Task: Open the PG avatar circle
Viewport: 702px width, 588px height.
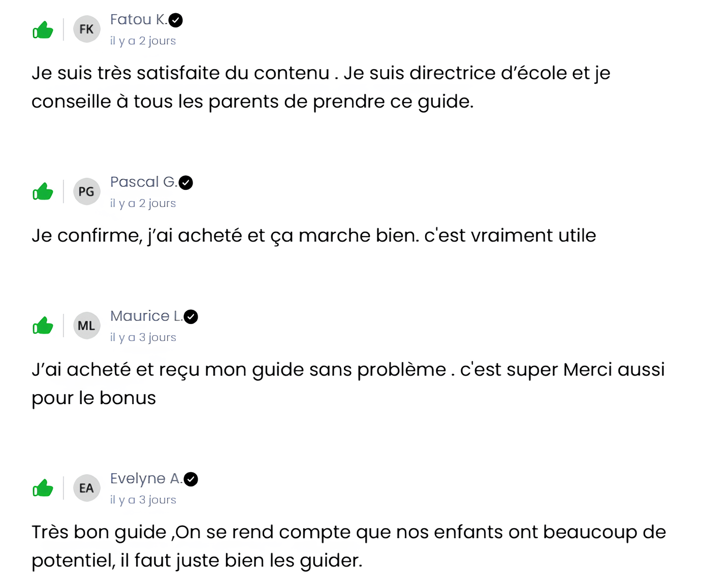Action: (x=87, y=192)
